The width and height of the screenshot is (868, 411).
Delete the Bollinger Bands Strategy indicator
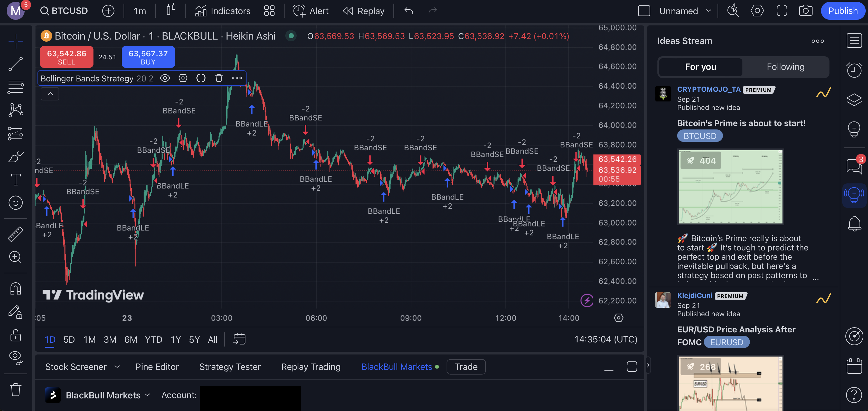[x=219, y=78]
